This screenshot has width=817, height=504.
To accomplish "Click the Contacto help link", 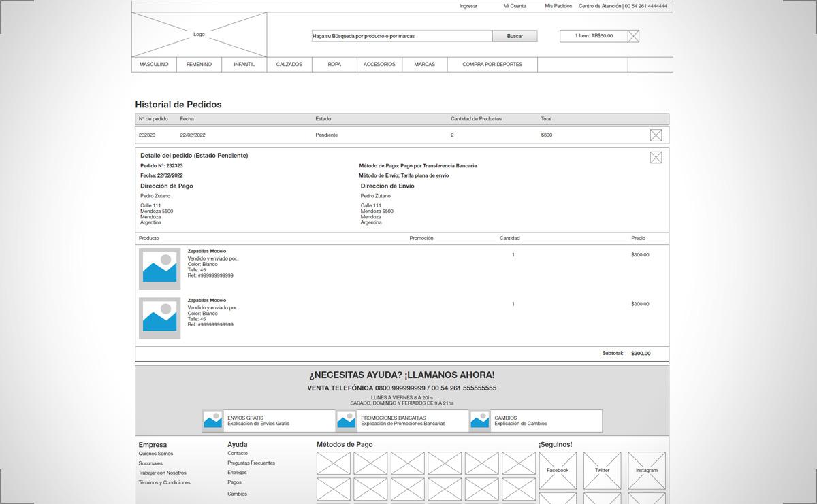I will 238,453.
